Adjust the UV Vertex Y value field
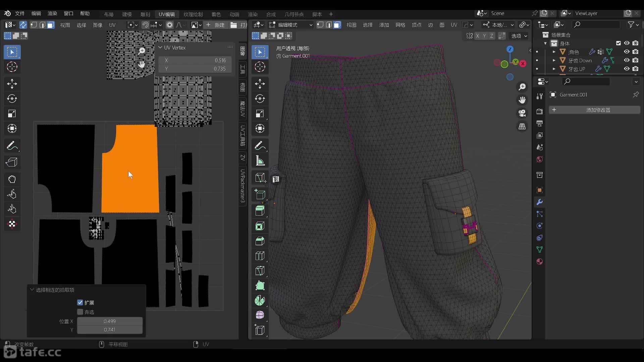 pyautogui.click(x=195, y=69)
